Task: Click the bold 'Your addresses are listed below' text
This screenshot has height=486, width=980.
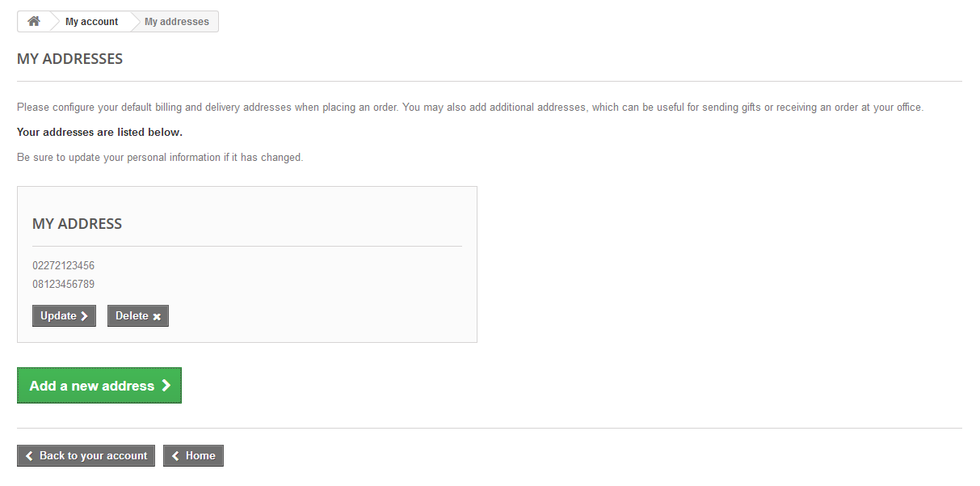Action: pos(99,132)
